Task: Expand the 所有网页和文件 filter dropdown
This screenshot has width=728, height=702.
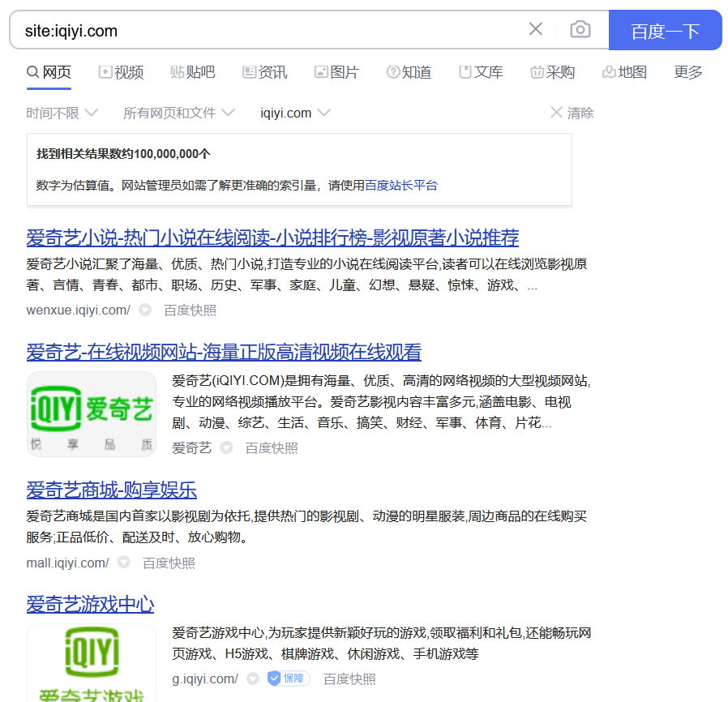Action: (x=178, y=113)
